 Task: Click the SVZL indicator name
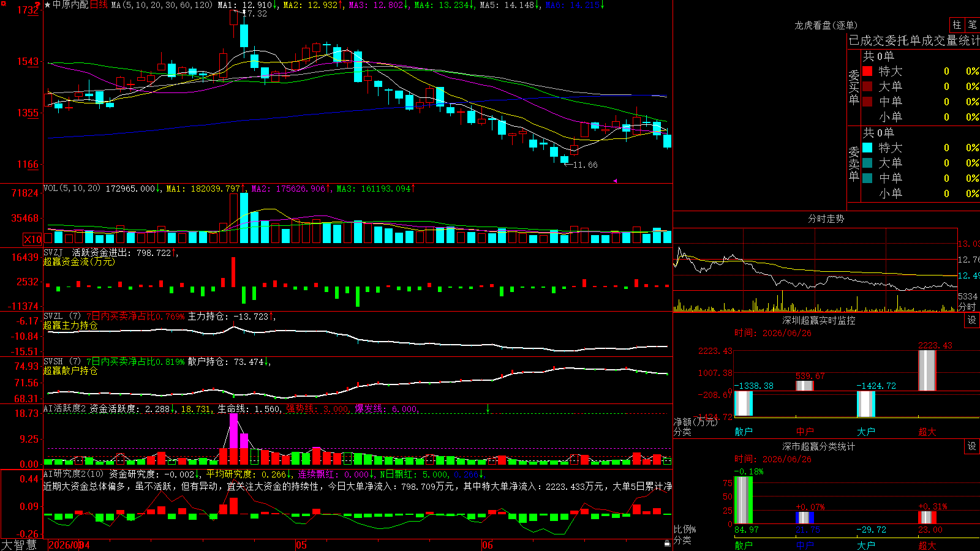point(53,316)
